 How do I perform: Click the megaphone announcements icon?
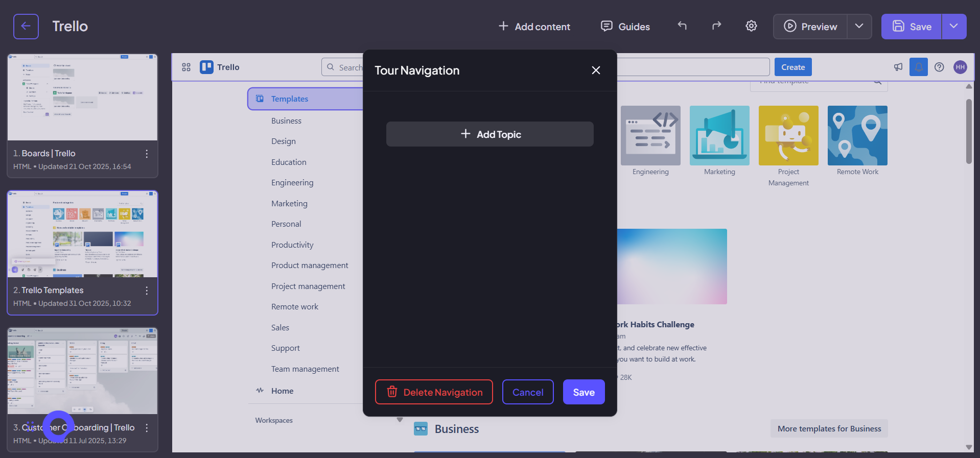coord(898,67)
